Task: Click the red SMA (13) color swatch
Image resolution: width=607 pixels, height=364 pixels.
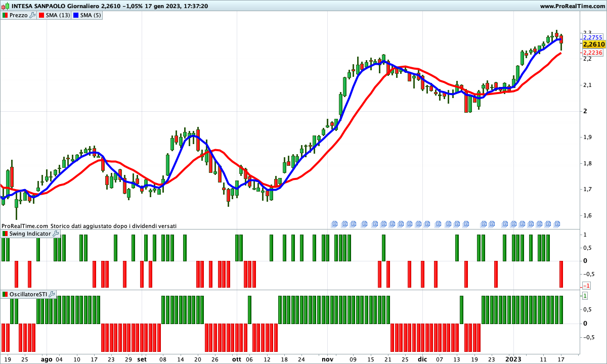Action: [41, 15]
